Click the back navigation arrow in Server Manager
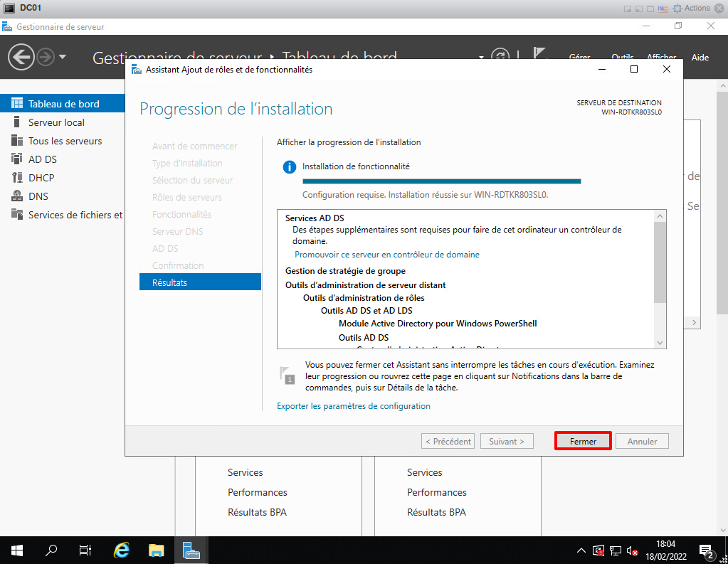Screen dimensions: 728x564 21,57
